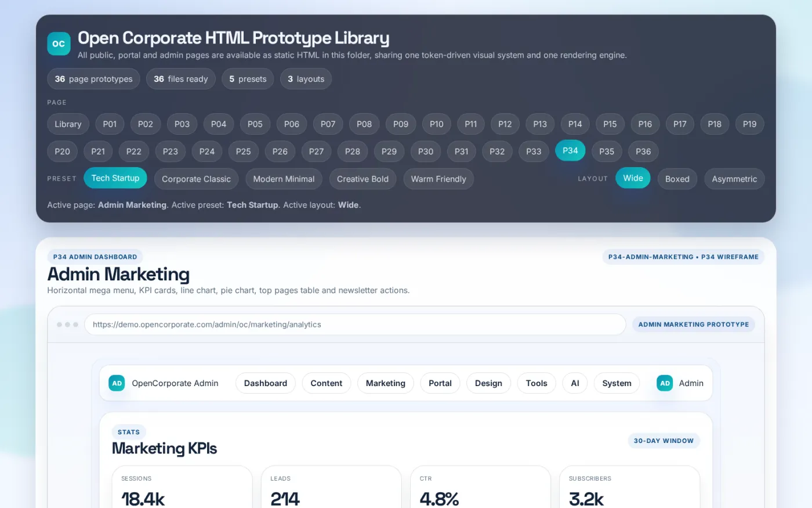Select page P16
Screen dimensions: 812x508
[645, 124]
